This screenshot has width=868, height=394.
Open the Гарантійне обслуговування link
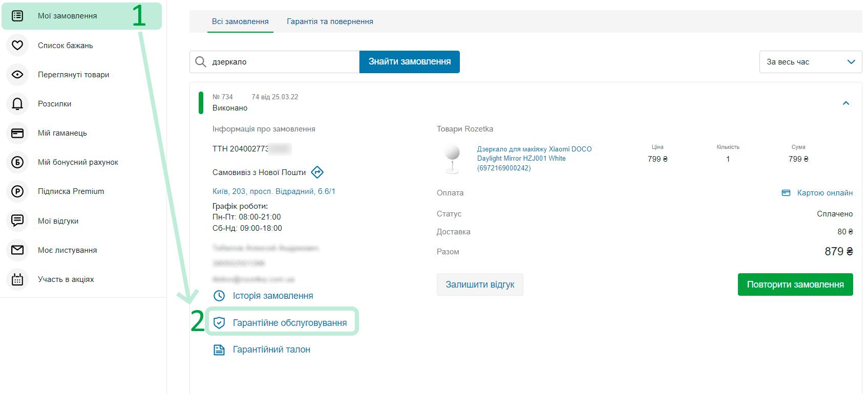[290, 323]
